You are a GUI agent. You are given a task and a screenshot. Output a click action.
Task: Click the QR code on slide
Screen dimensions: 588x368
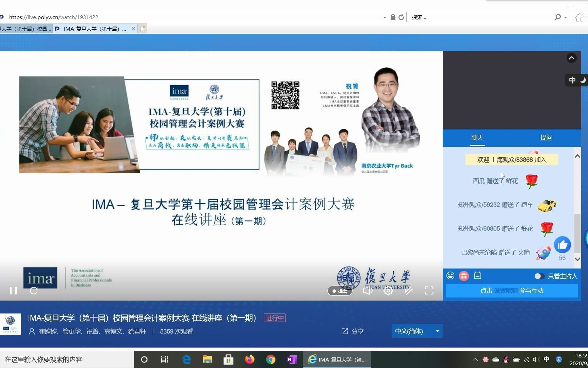click(x=285, y=95)
